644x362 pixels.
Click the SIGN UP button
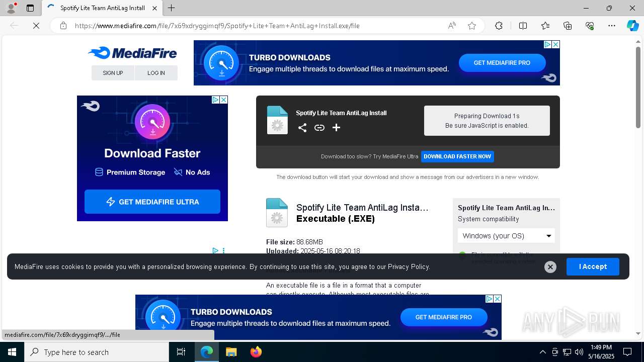coord(113,73)
